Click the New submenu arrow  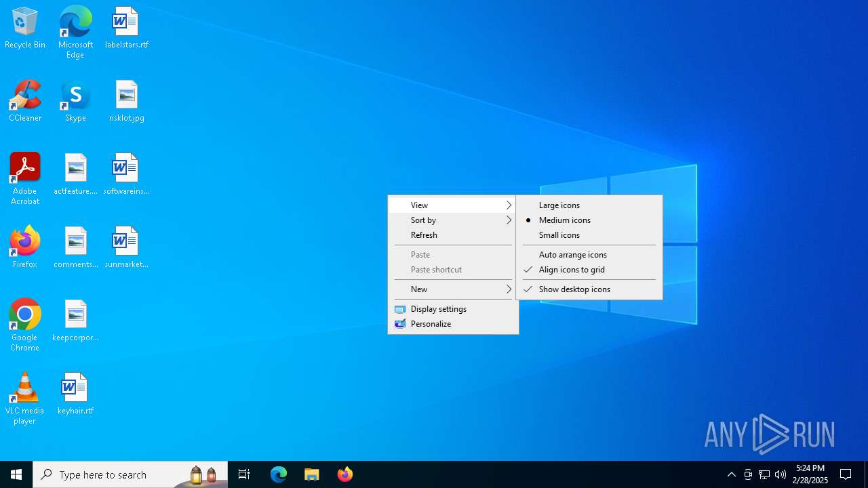click(x=509, y=289)
